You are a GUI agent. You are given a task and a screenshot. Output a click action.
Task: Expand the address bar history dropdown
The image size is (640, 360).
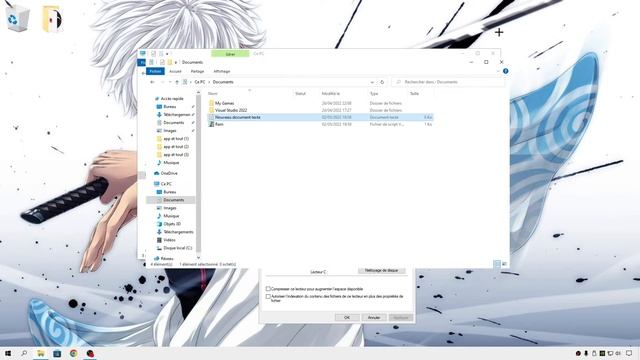[x=372, y=82]
